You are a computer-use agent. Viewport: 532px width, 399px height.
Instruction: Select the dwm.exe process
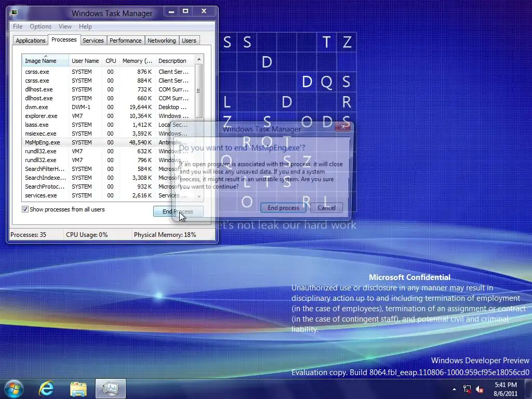click(x=108, y=107)
